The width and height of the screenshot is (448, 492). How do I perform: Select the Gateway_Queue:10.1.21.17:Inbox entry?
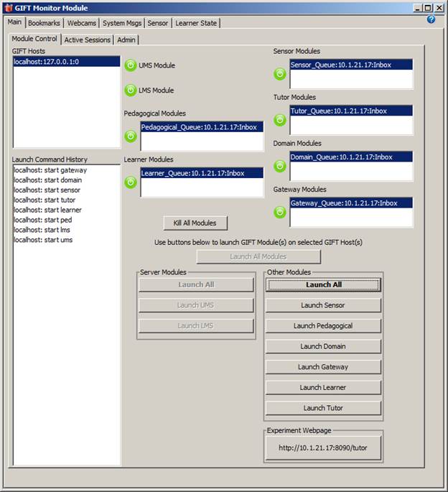(351, 203)
